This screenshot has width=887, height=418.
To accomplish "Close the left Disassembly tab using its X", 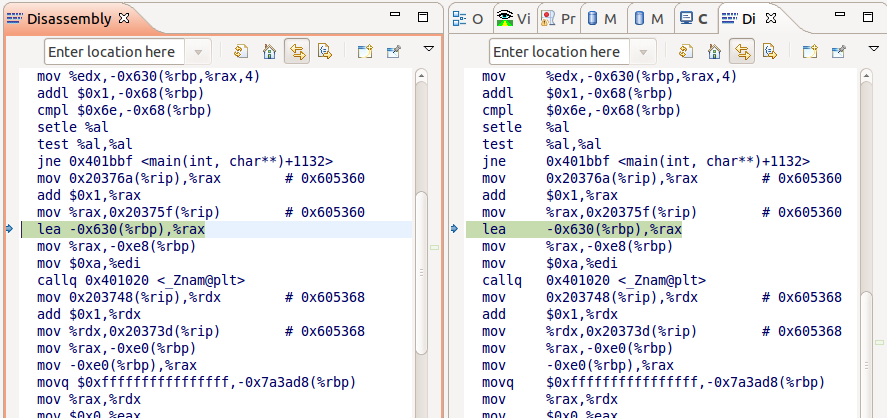I will tap(123, 18).
